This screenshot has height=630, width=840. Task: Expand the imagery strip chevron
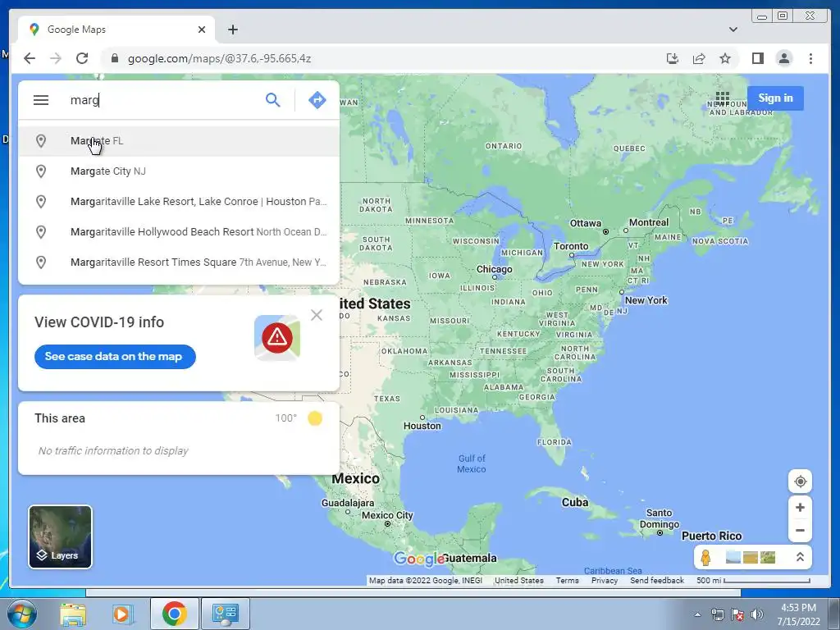(x=800, y=557)
